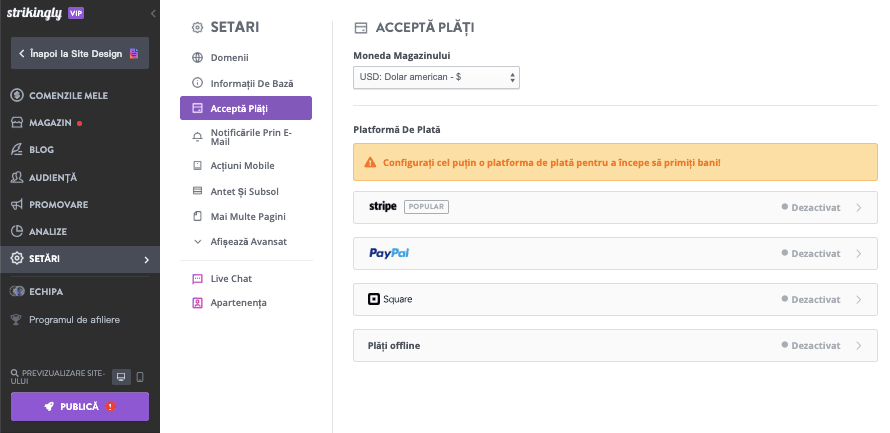This screenshot has width=890, height=433.
Task: Go to Magazin in sidebar
Action: (50, 122)
